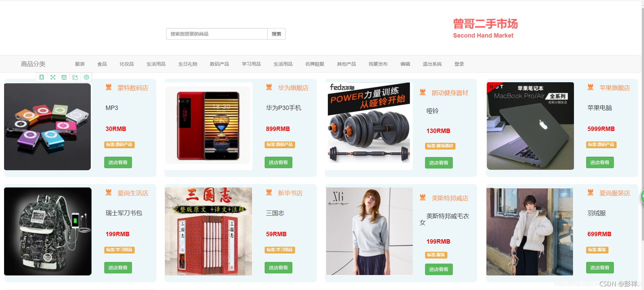
Task: Click the crown icon beside 蒙特数码店
Action: coord(109,87)
